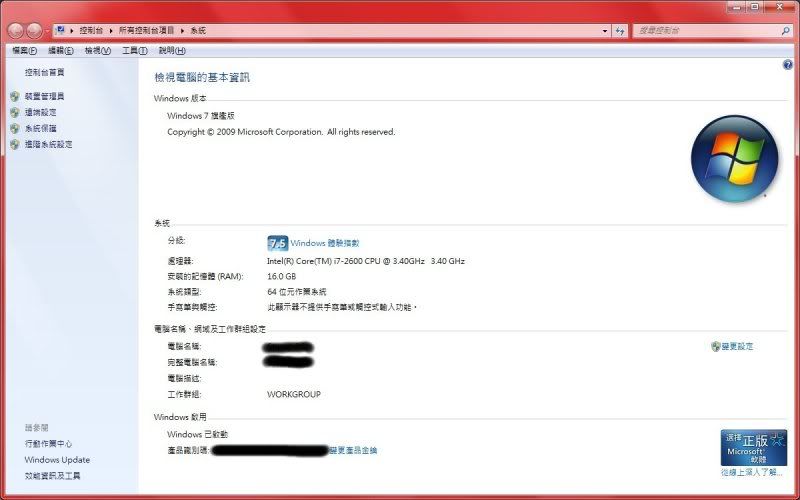Click 變更設定 link for computer name
Screen dimensions: 800x500
click(737, 346)
